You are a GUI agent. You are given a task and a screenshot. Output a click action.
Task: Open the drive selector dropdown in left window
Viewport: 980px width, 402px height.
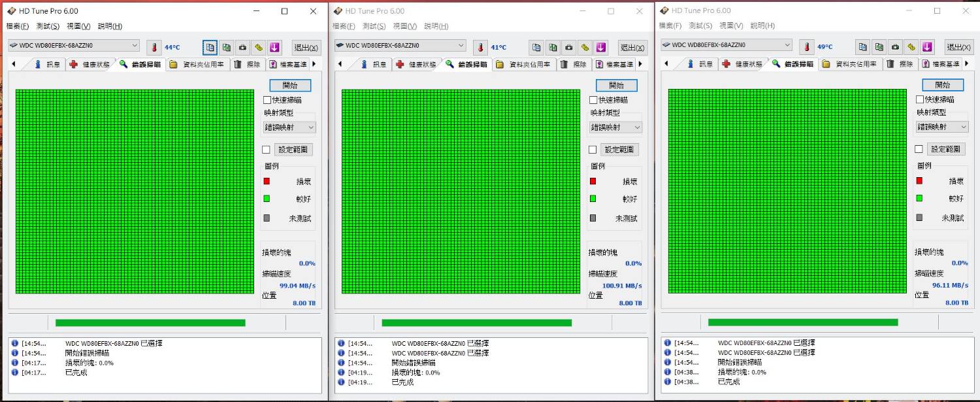[74, 45]
